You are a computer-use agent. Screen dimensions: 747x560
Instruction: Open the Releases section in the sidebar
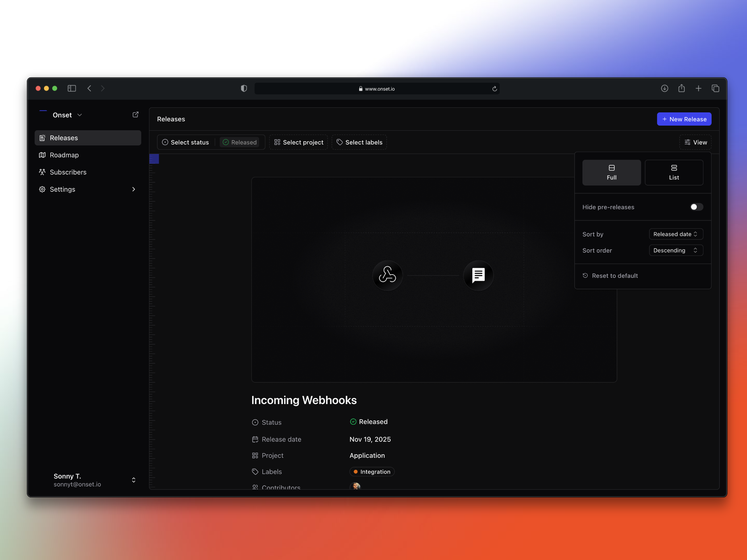[63, 138]
